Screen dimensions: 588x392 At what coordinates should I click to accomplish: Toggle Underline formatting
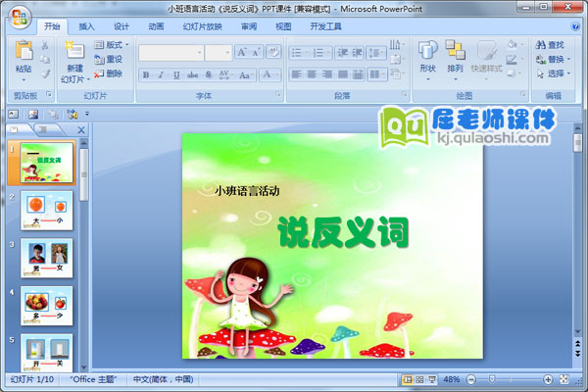click(x=176, y=75)
